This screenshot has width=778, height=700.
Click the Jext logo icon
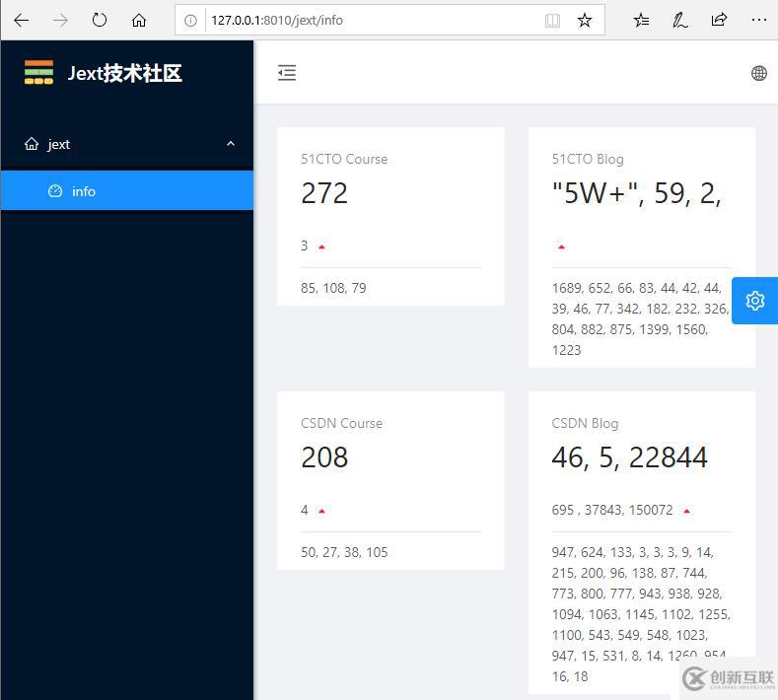[38, 72]
